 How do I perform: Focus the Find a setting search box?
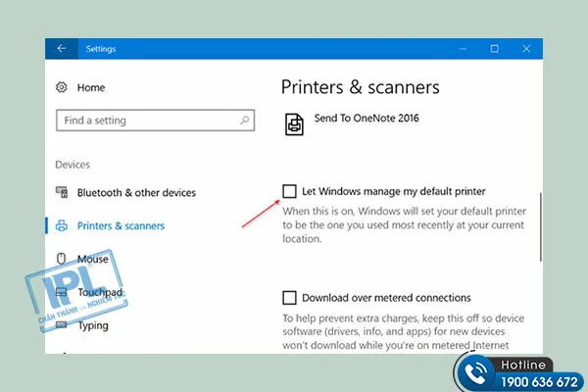155,120
